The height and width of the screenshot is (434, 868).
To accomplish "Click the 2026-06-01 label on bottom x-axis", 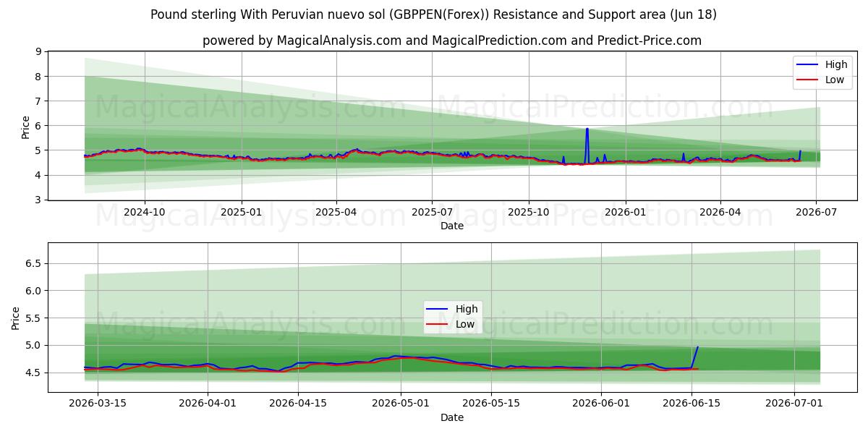I will click(602, 404).
